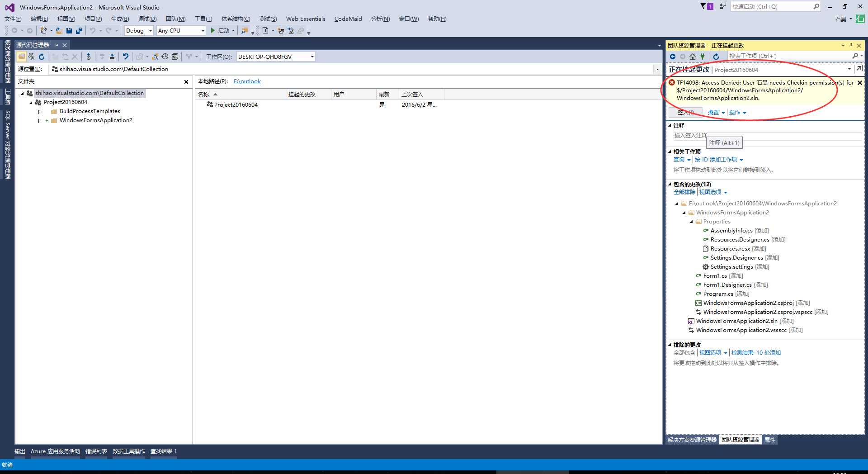Close the Source Control Explorer tab

click(65, 45)
